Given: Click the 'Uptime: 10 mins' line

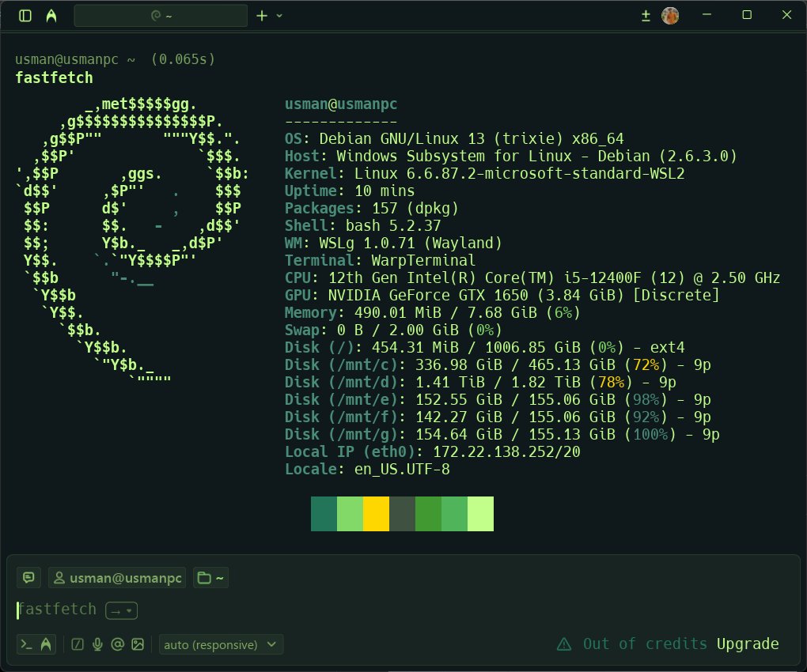Looking at the screenshot, I should tap(350, 191).
